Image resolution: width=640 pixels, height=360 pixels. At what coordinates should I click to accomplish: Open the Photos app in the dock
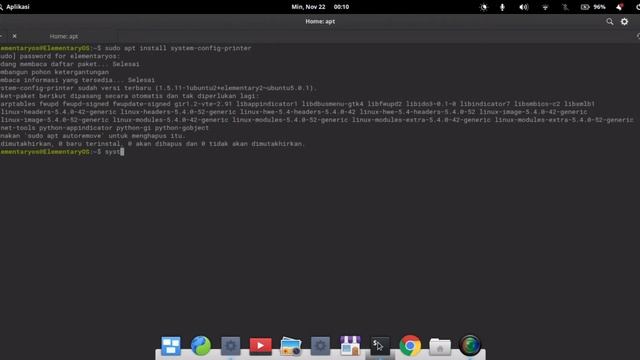click(291, 346)
